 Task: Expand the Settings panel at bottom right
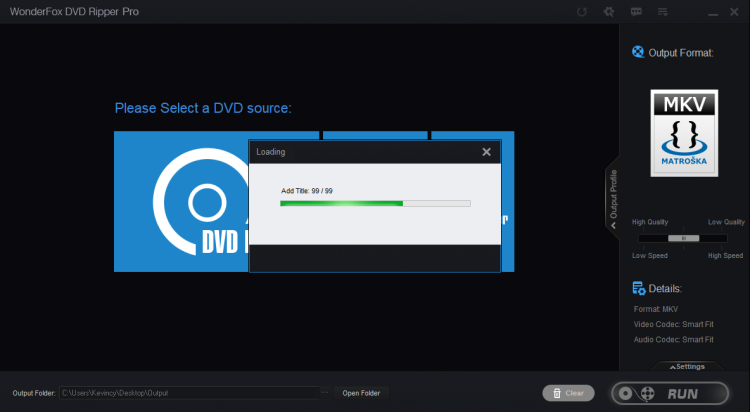[684, 366]
